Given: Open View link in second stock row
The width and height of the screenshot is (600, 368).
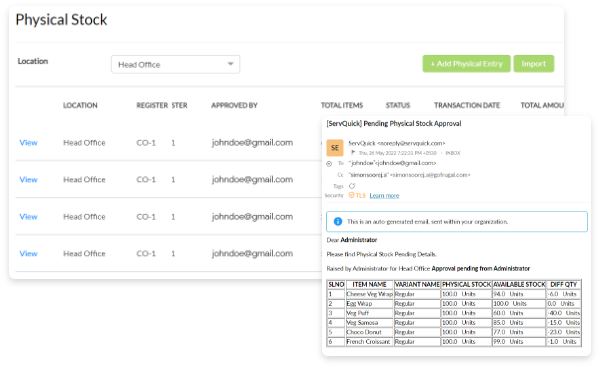Looking at the screenshot, I should point(28,179).
